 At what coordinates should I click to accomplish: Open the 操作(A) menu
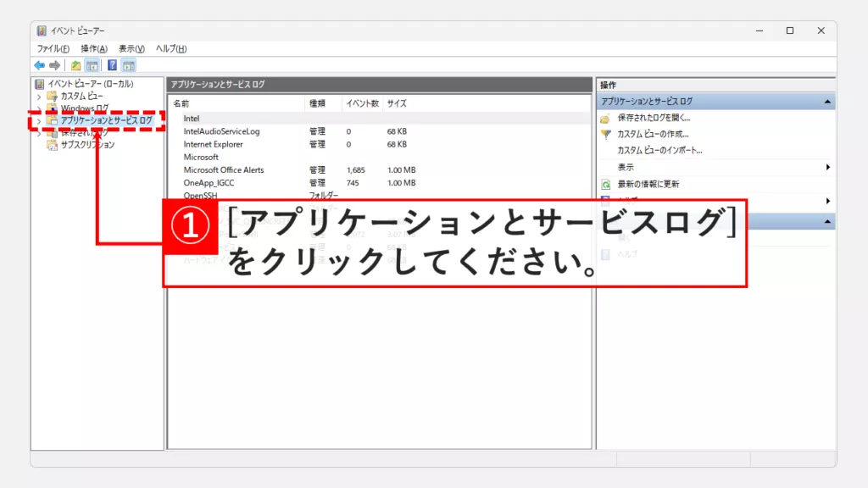click(94, 48)
